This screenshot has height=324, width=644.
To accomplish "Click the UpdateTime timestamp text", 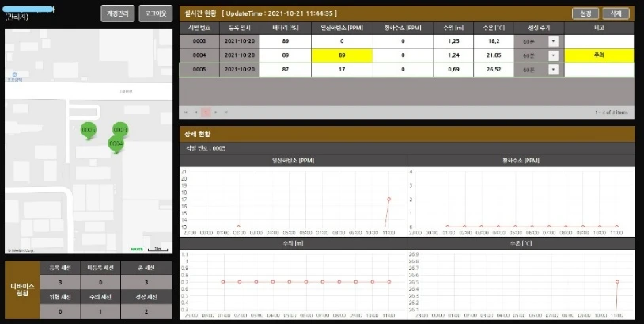I will [279, 13].
